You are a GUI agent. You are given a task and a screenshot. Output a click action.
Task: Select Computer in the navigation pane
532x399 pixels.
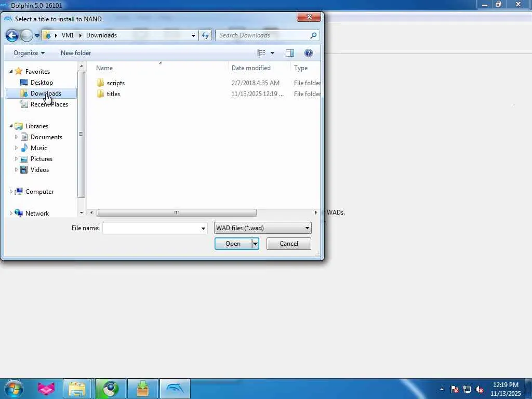pyautogui.click(x=39, y=192)
